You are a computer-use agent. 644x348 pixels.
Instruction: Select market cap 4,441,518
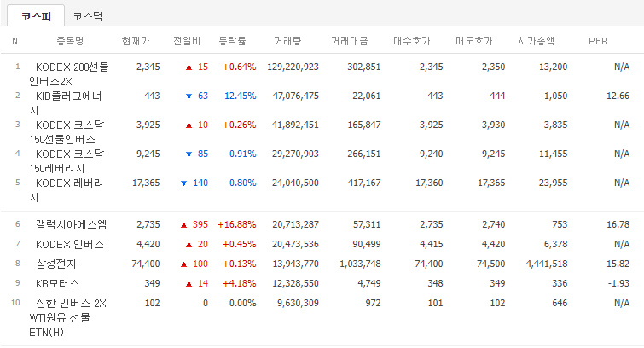pyautogui.click(x=547, y=264)
